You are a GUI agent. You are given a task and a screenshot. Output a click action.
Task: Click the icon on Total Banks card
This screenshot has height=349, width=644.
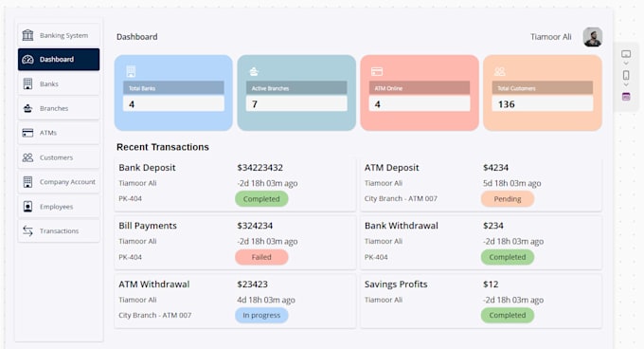(131, 71)
